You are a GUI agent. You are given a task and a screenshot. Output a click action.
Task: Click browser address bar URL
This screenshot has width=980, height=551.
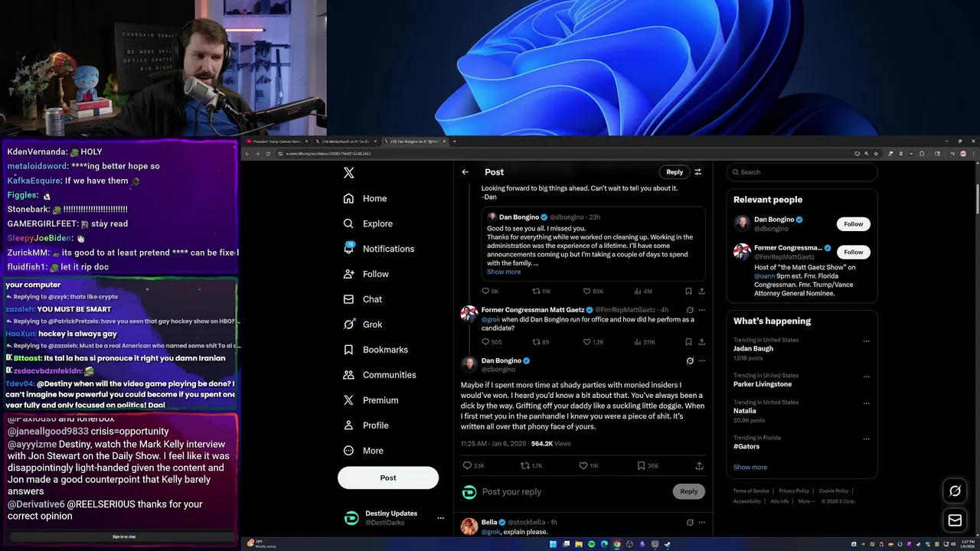(x=328, y=154)
